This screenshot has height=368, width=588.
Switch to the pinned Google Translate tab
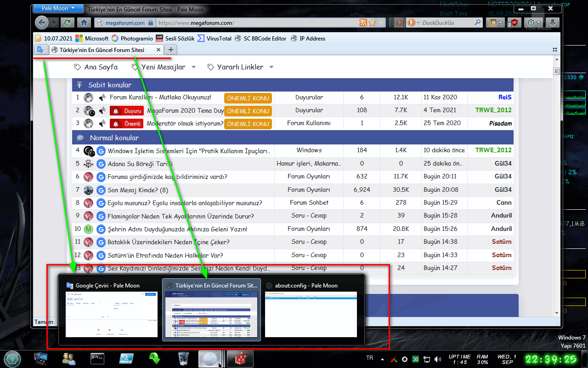click(40, 50)
